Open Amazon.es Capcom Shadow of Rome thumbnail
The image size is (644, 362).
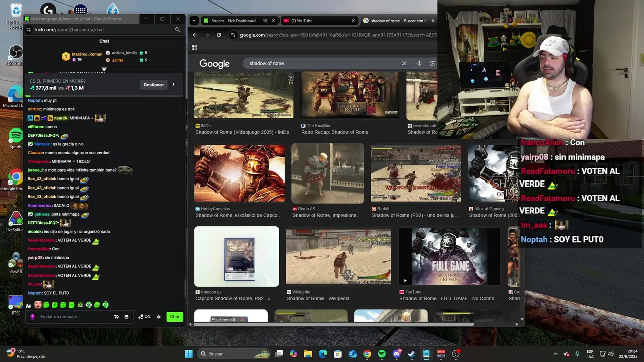click(x=236, y=256)
